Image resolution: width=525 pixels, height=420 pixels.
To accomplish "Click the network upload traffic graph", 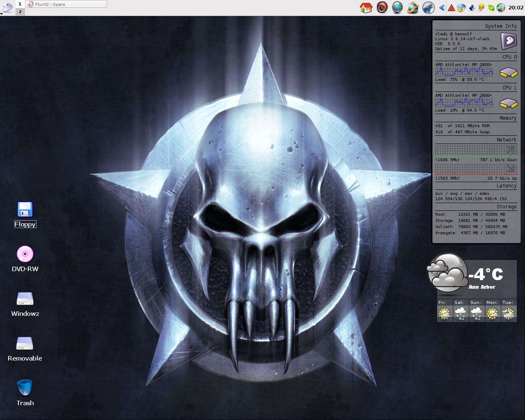I will click(476, 169).
